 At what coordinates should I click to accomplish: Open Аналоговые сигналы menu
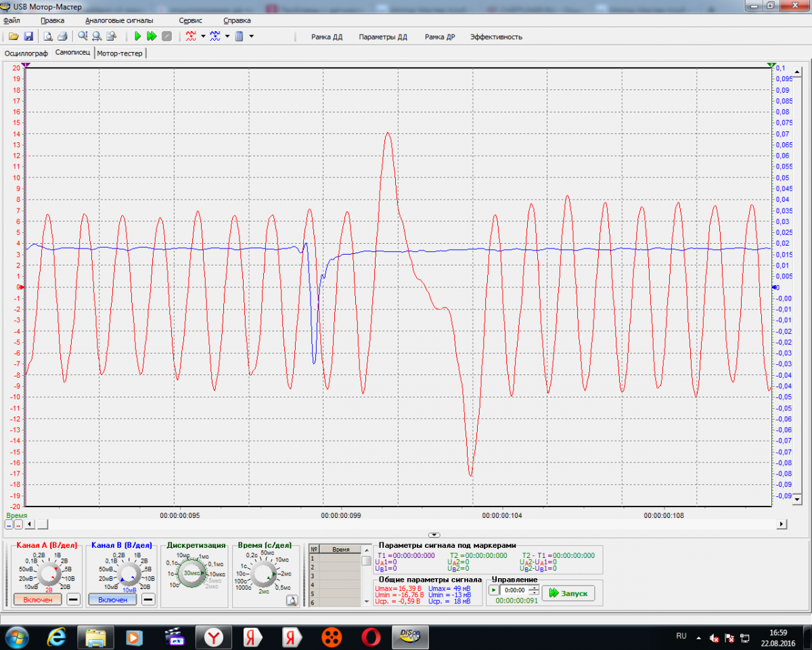[119, 20]
